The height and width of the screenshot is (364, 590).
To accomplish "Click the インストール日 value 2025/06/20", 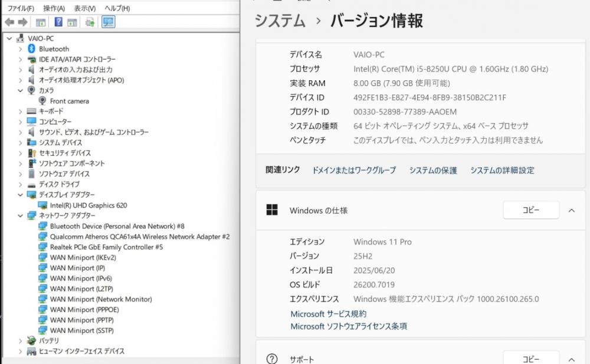I will click(x=374, y=270).
